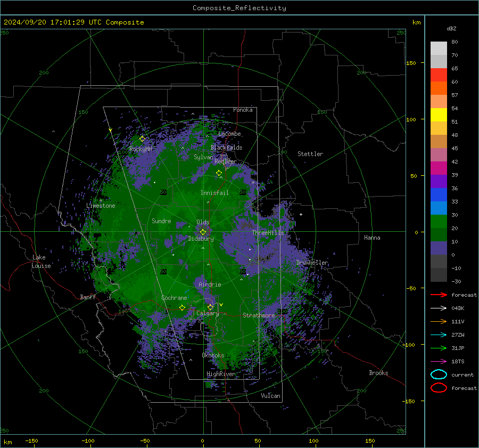Click the 100 tick label on right axis
The width and height of the screenshot is (479, 448).
click(x=411, y=119)
